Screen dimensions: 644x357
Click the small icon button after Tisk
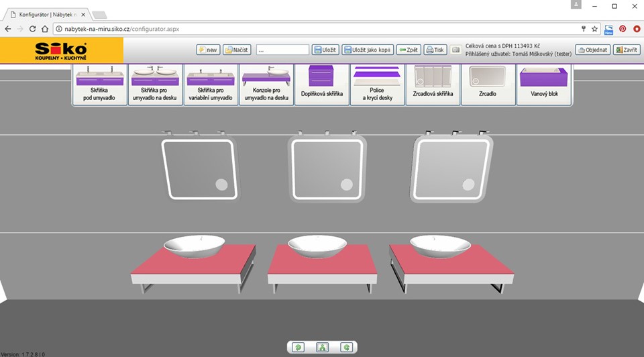(455, 50)
